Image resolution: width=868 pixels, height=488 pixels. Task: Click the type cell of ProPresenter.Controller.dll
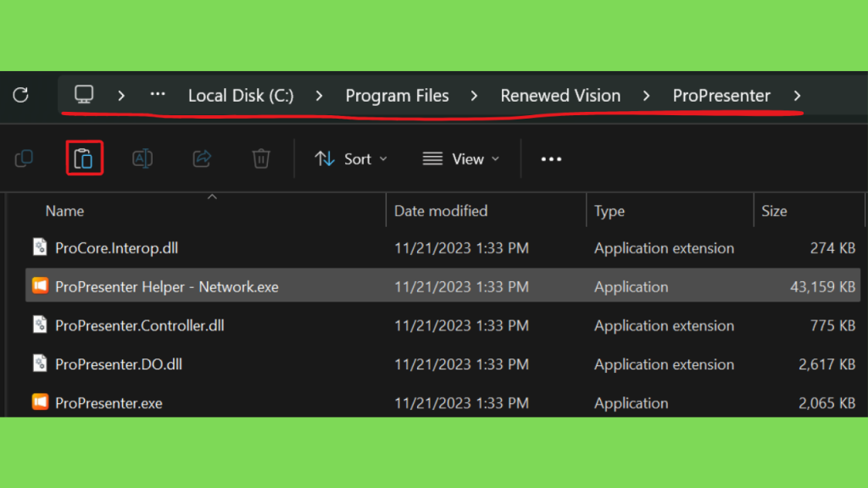tap(665, 325)
